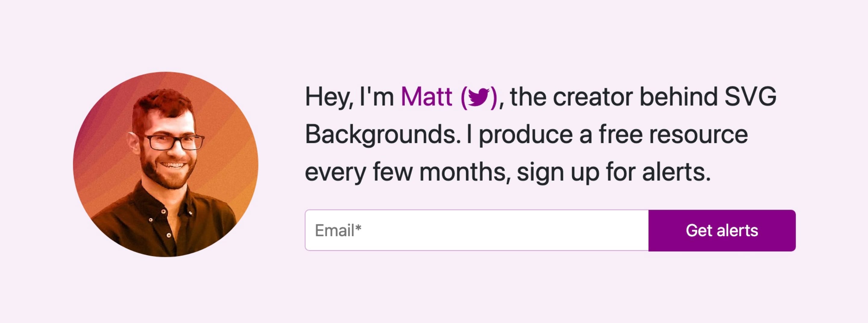Focus the Email input field
This screenshot has width=868, height=323.
(476, 230)
